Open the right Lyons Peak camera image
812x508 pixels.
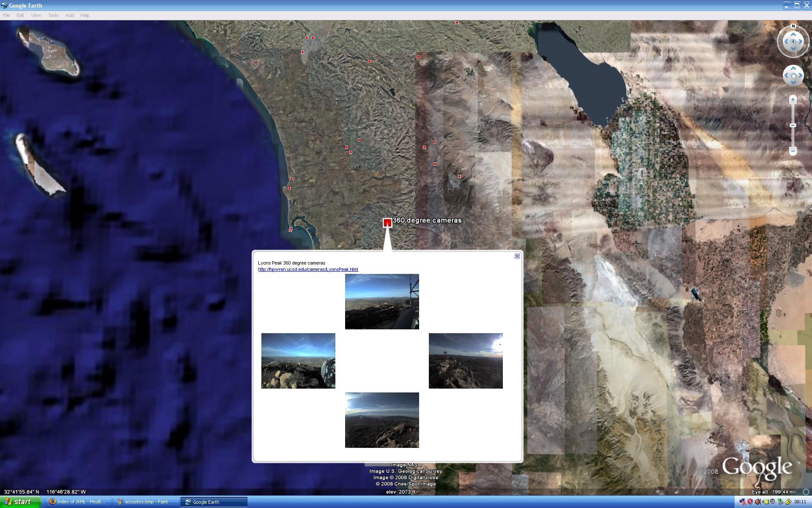point(466,361)
